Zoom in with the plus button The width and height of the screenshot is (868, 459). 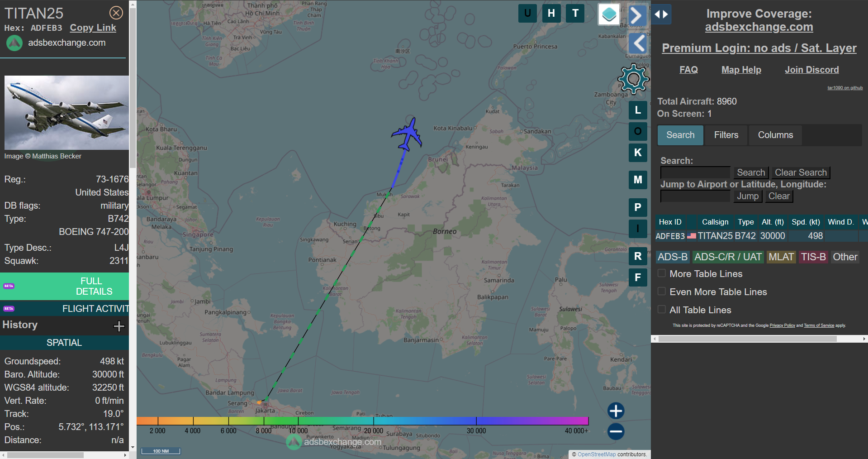point(616,411)
